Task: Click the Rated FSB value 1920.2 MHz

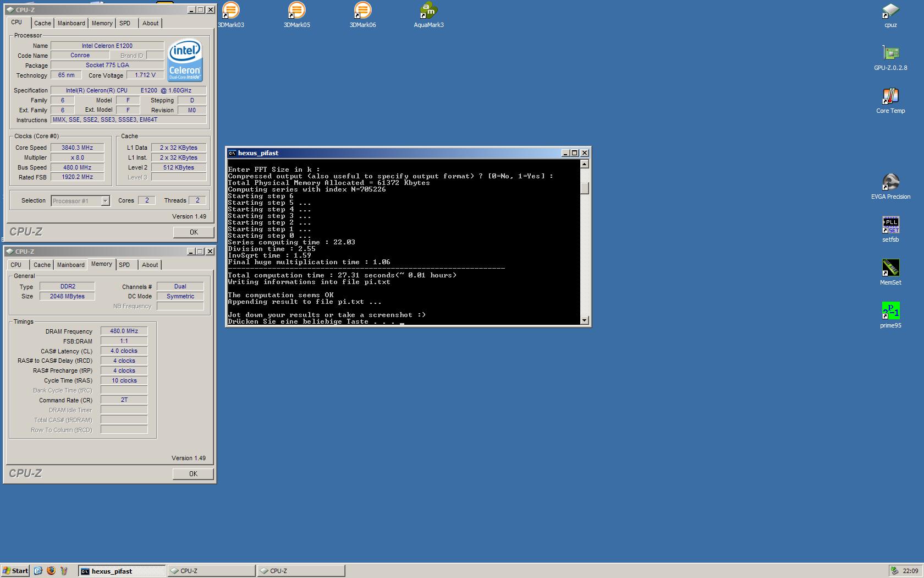Action: [77, 177]
